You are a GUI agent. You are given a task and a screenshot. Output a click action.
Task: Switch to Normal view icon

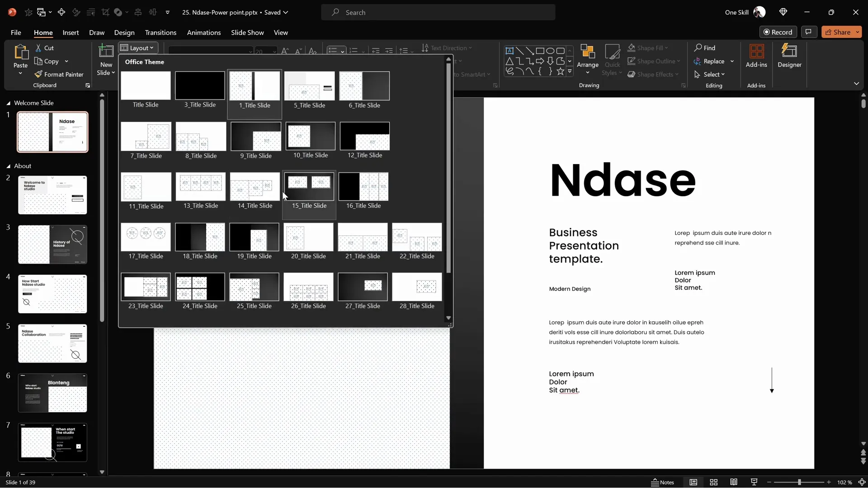(693, 483)
